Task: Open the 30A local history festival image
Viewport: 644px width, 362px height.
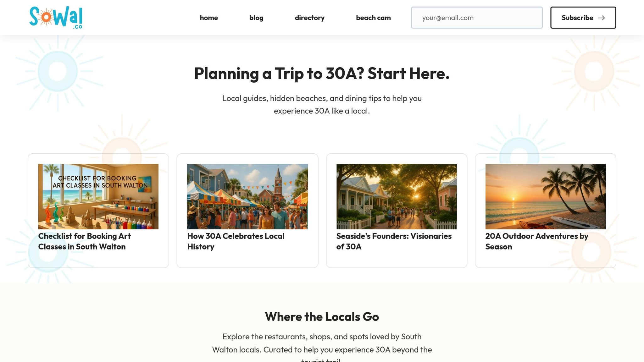Action: 247,196
